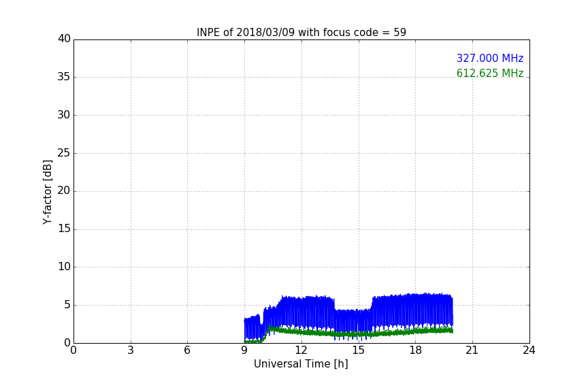Click the y-axis tick label "10"
The width and height of the screenshot is (588, 392).
[x=64, y=267]
